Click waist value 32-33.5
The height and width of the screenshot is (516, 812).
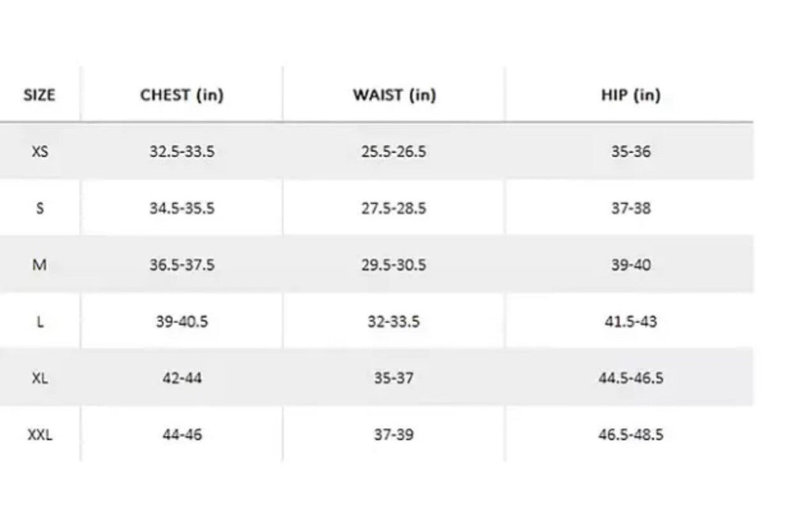click(393, 321)
